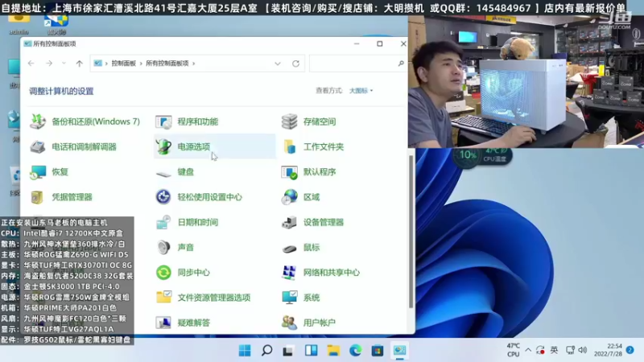Open the 恢复 icon
Screen dimensions: 644x362
(38, 172)
